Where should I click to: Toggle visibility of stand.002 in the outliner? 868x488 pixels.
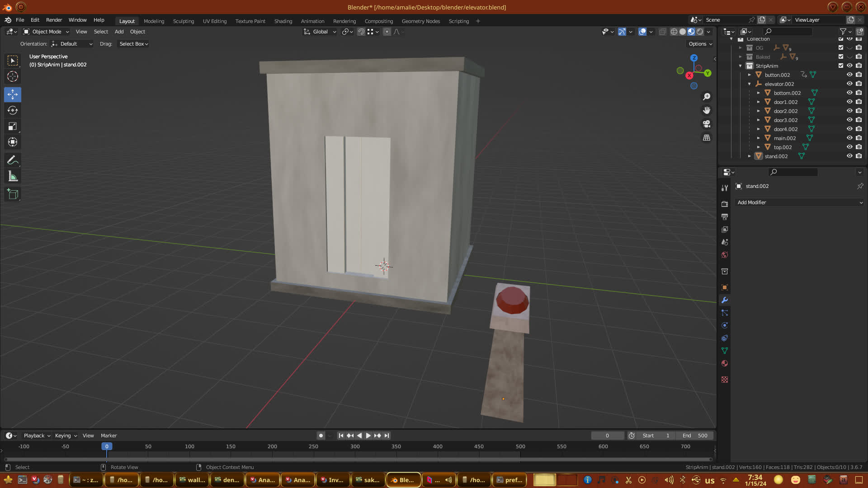tap(849, 156)
